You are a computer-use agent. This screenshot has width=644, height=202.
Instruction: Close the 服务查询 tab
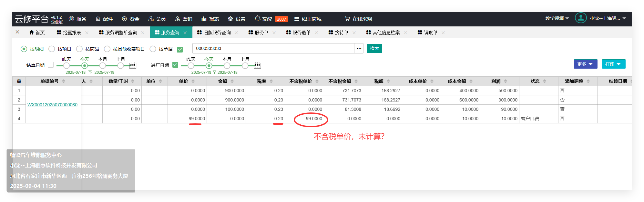pos(185,33)
